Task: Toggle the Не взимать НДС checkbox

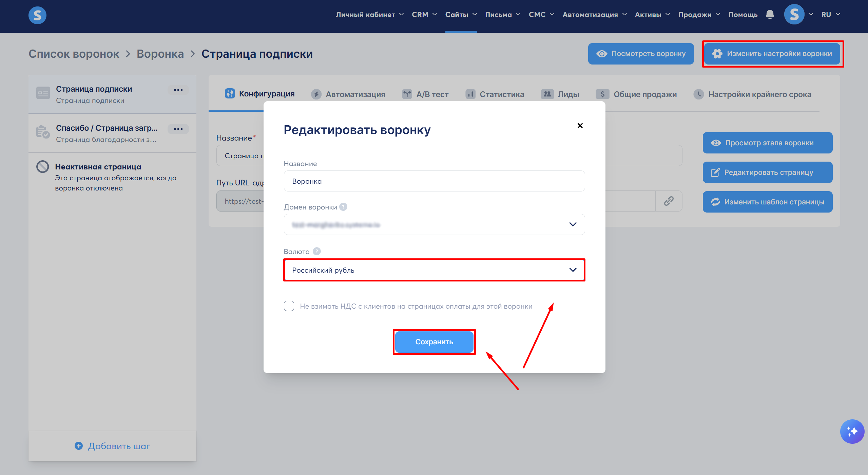Action: pos(289,306)
